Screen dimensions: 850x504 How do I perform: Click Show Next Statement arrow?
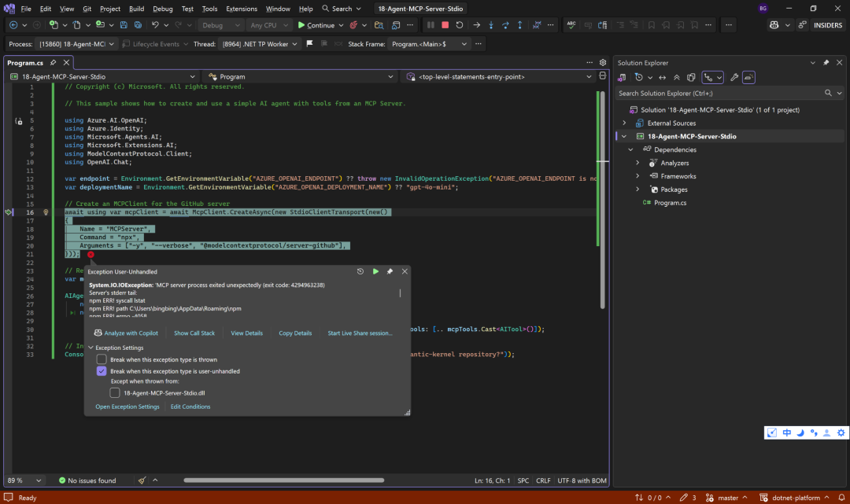click(x=476, y=25)
